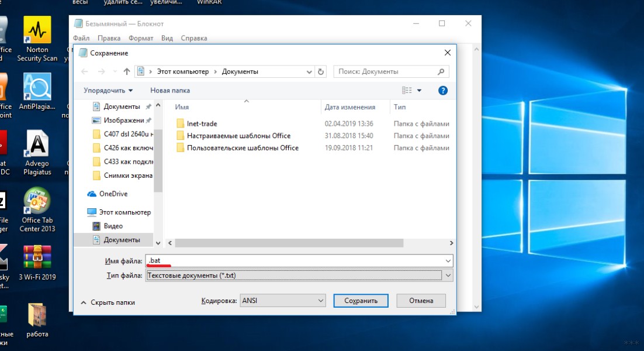Open the Inet-trade folder

click(202, 124)
